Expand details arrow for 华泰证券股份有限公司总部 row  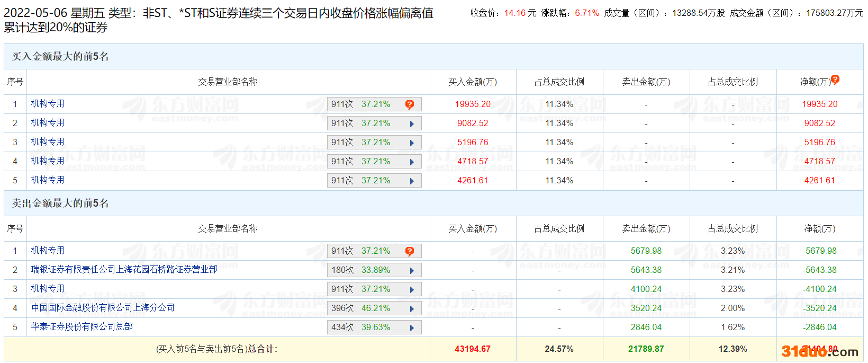pyautogui.click(x=412, y=327)
